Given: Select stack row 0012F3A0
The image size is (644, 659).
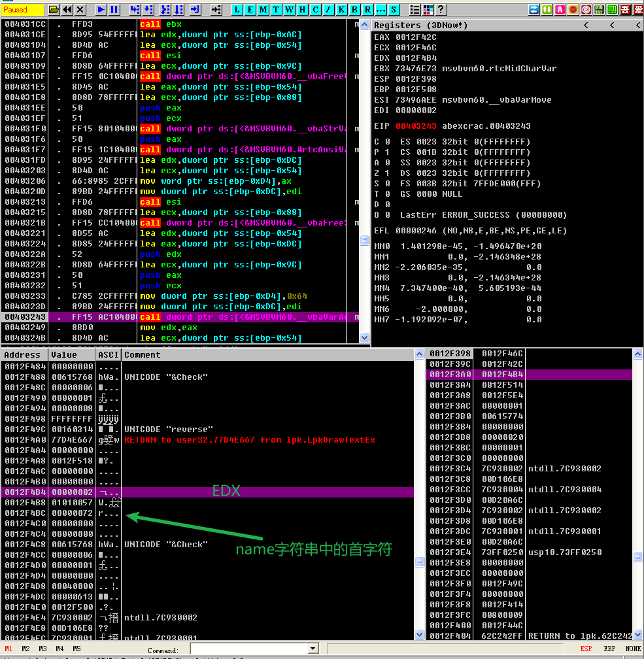Looking at the screenshot, I should click(x=530, y=374).
